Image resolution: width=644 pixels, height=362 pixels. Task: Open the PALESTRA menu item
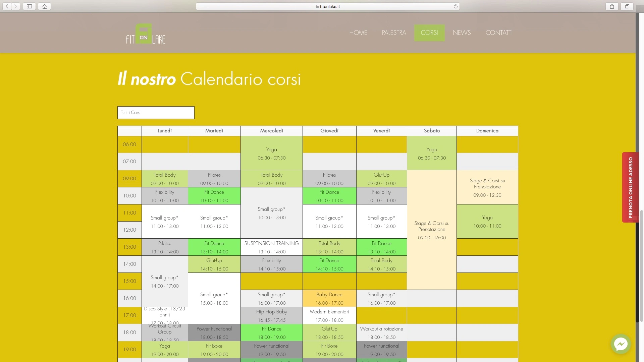[394, 33]
